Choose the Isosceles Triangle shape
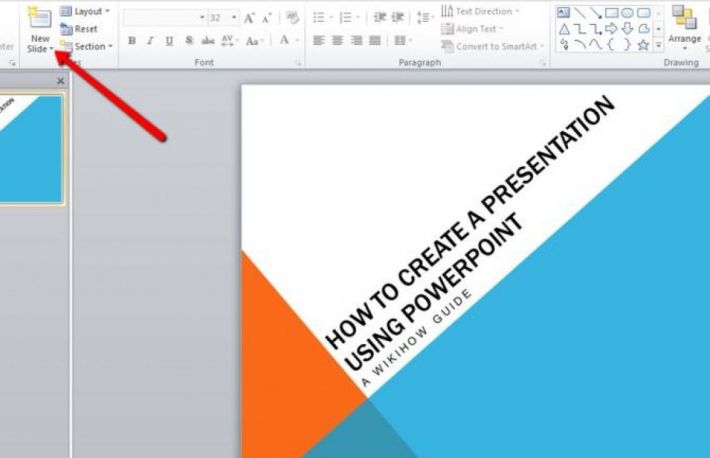 [x=564, y=29]
